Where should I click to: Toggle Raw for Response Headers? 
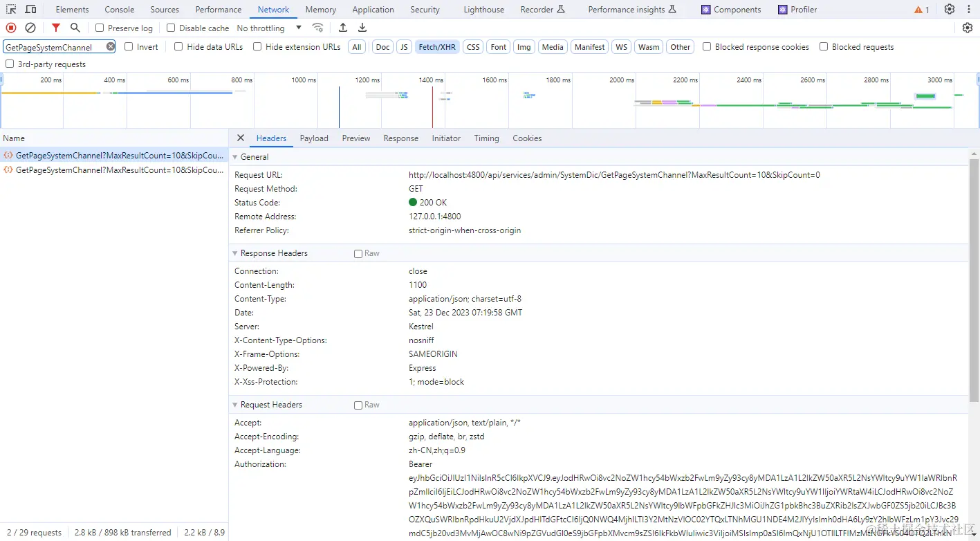358,254
